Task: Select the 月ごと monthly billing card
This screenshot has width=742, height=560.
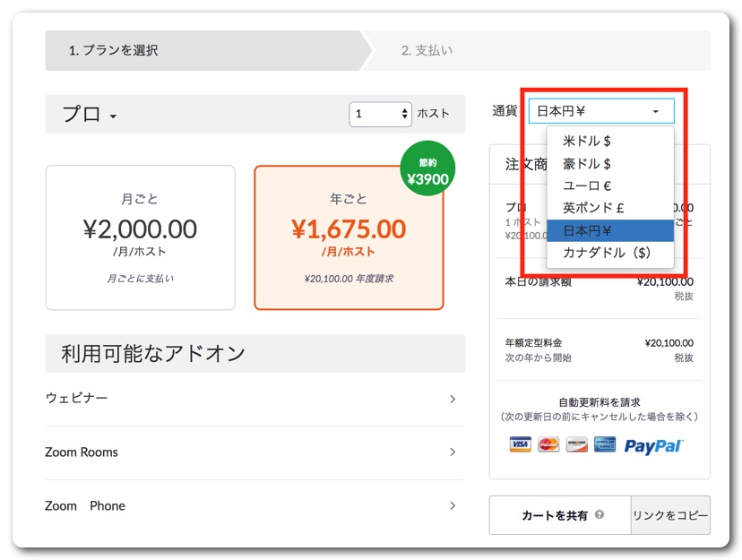Action: pos(141,237)
